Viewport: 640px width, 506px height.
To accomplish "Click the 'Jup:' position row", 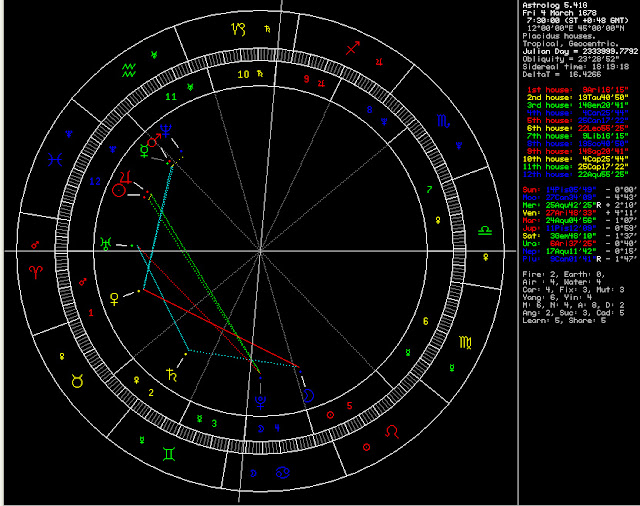I will [x=580, y=229].
